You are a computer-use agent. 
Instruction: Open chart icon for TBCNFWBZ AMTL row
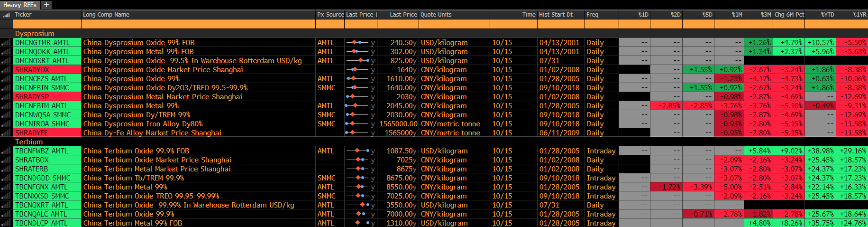[6, 151]
